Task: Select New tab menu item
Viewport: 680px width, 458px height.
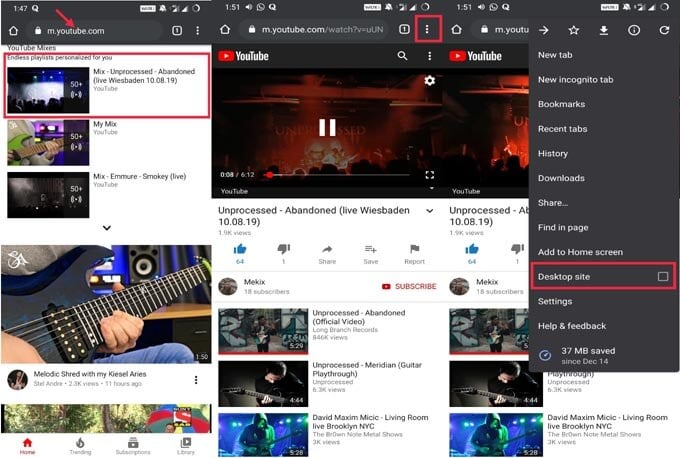Action: coord(604,55)
